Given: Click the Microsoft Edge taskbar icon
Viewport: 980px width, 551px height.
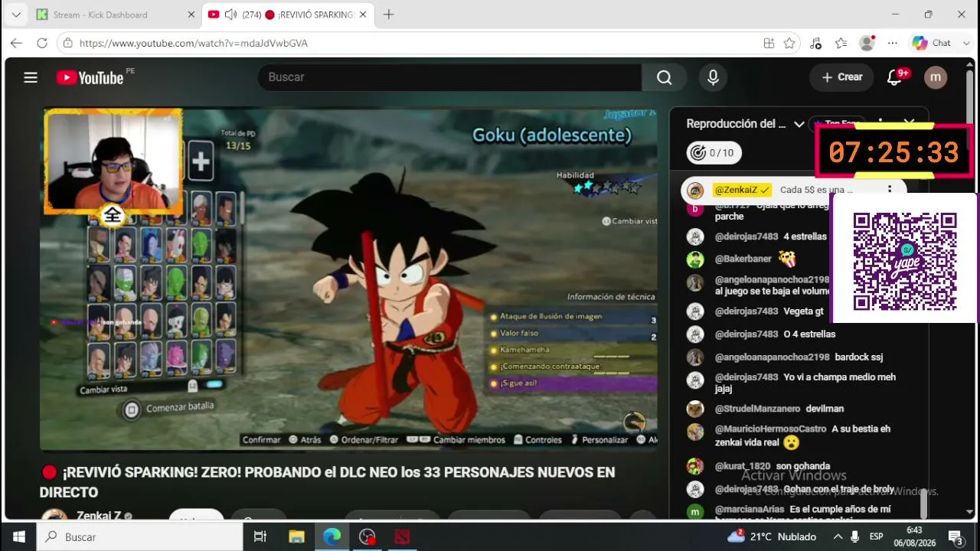Looking at the screenshot, I should click(x=332, y=536).
